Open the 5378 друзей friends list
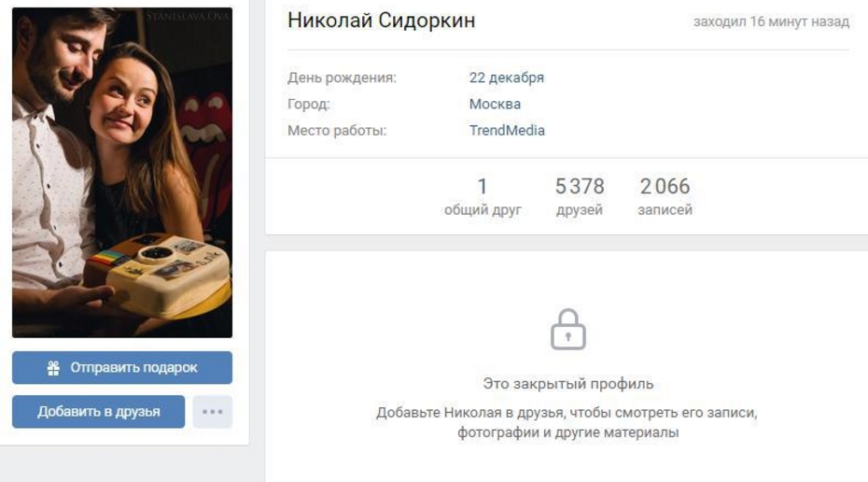868x482 pixels. point(580,196)
